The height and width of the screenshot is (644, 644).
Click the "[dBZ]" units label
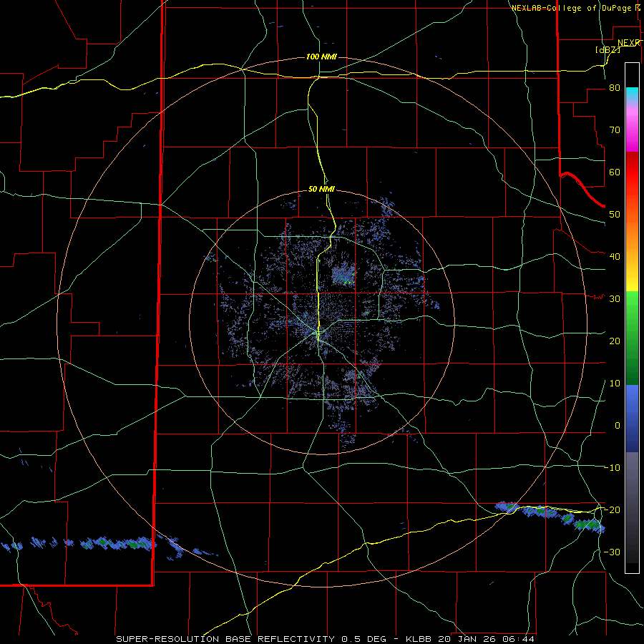pyautogui.click(x=608, y=49)
